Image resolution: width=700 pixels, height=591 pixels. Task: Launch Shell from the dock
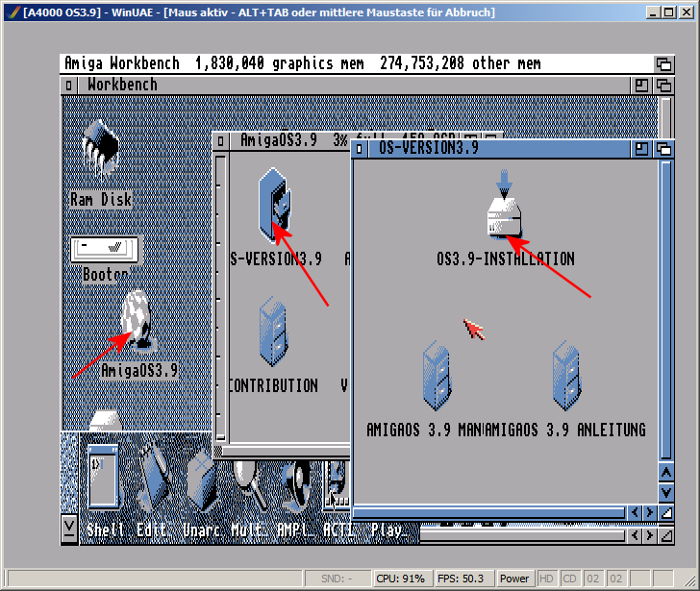pyautogui.click(x=104, y=478)
